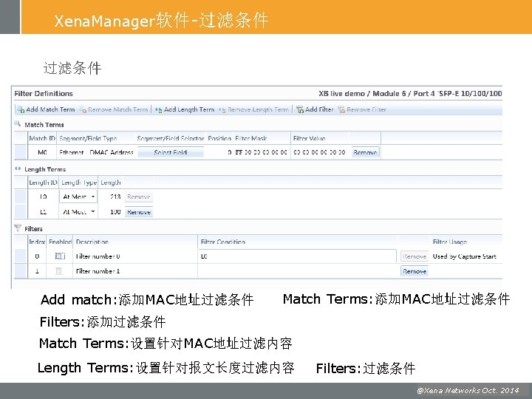
Task: Click the Remove Length Term icon
Action: click(x=222, y=109)
